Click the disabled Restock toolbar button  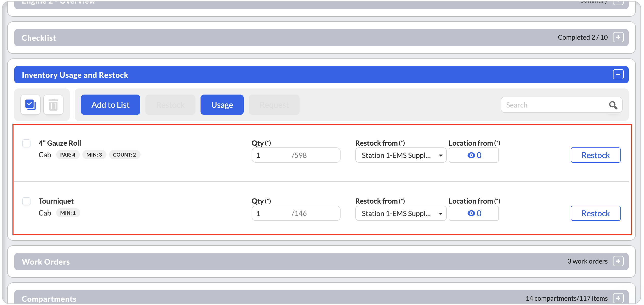pyautogui.click(x=170, y=105)
